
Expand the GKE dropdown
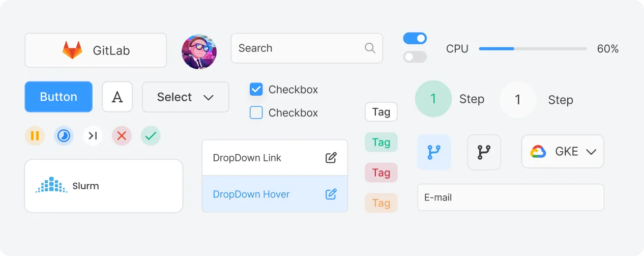(x=563, y=152)
